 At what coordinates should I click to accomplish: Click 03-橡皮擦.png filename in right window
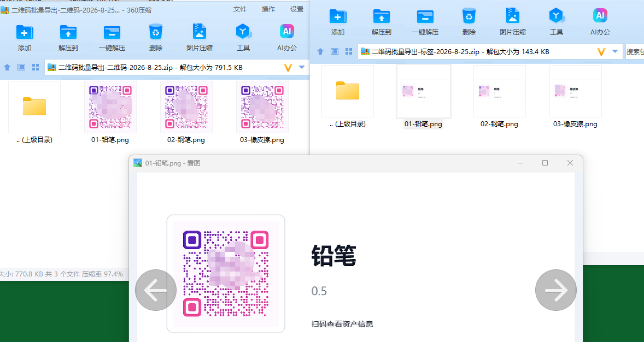[576, 124]
